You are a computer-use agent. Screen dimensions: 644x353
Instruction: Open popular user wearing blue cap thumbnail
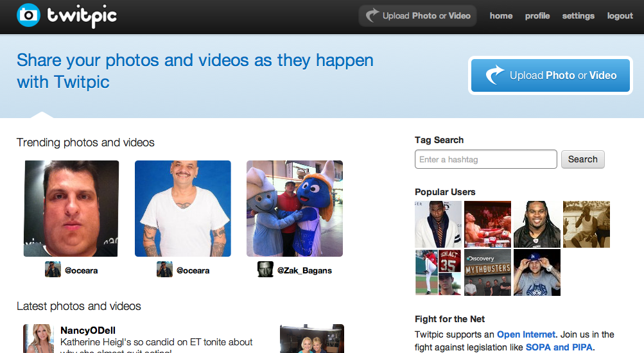537,273
